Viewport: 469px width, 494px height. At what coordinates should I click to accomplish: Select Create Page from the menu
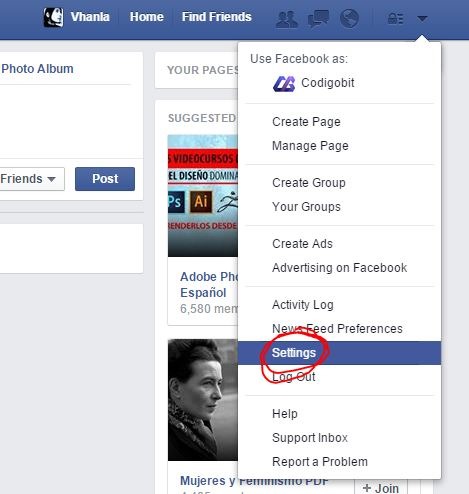click(306, 122)
